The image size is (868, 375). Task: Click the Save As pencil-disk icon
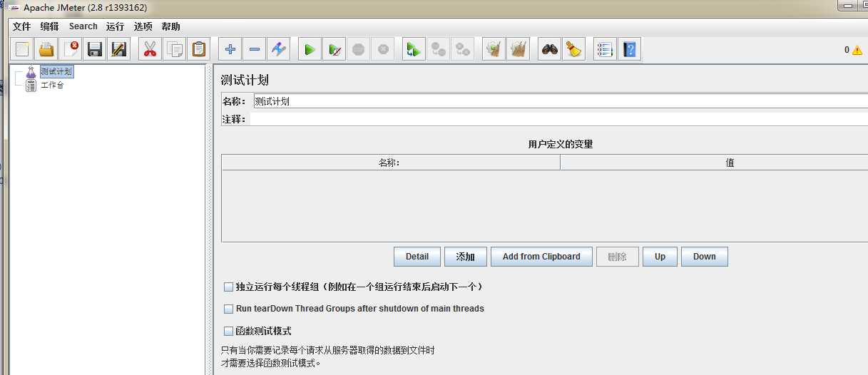118,49
